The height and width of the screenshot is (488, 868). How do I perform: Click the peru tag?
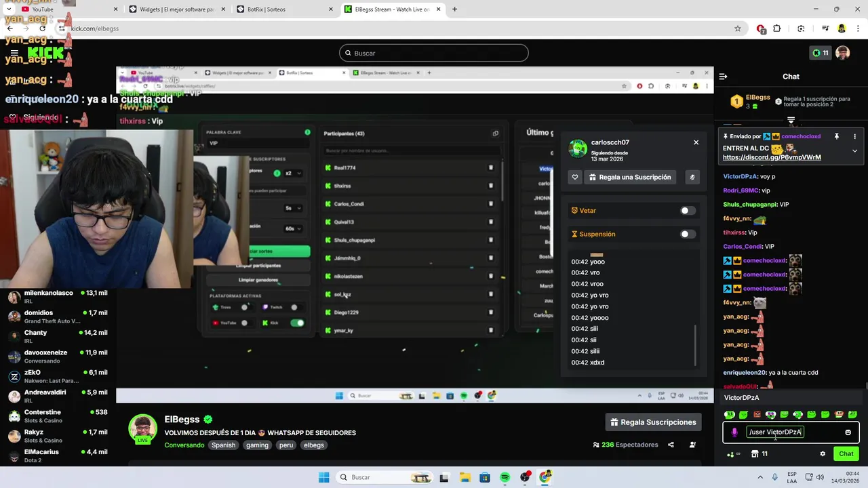pyautogui.click(x=286, y=445)
